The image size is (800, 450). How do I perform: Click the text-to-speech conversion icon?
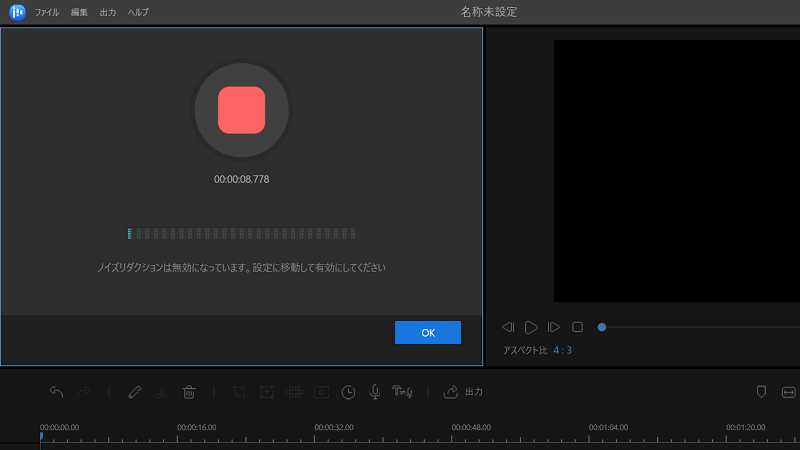(x=403, y=392)
